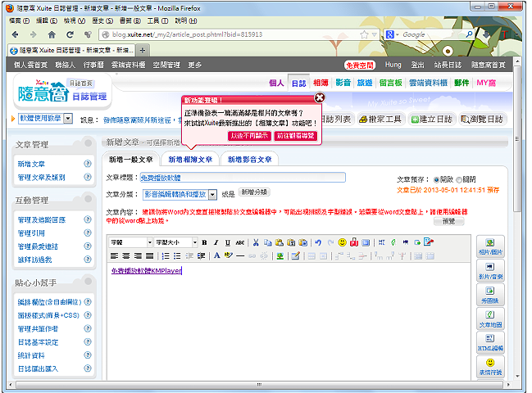
Task: Click into the 文章標題 title input field
Action: pyautogui.click(x=243, y=178)
